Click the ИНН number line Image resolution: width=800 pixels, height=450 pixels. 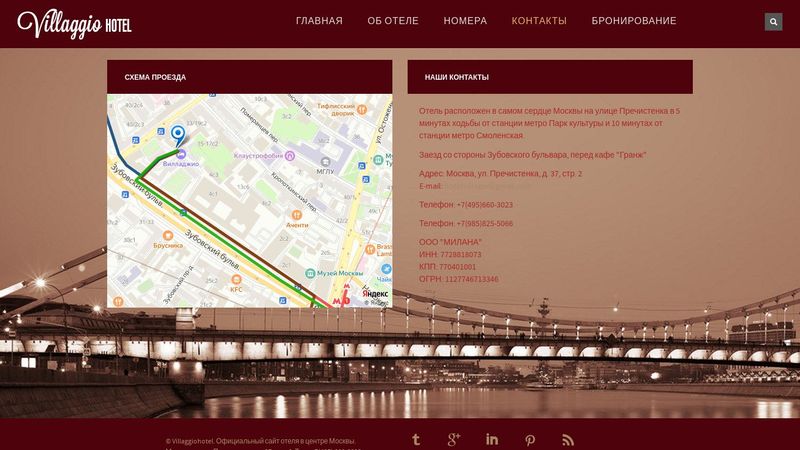point(450,254)
